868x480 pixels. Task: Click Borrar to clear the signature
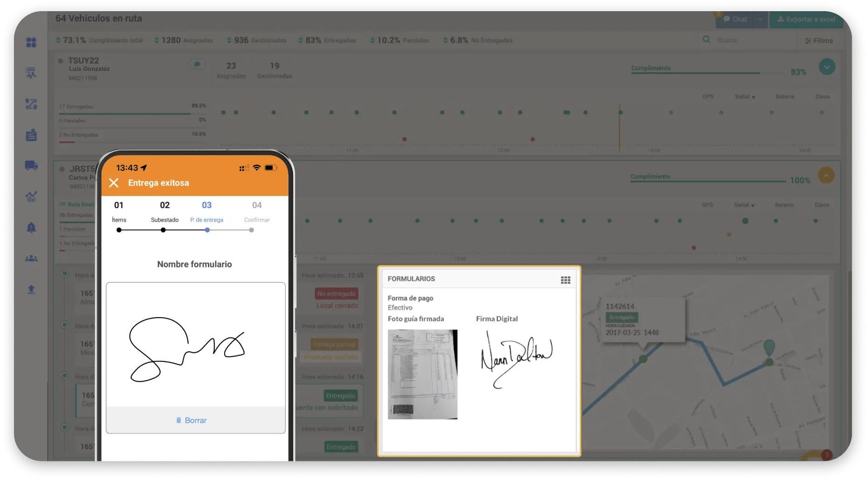[191, 420]
